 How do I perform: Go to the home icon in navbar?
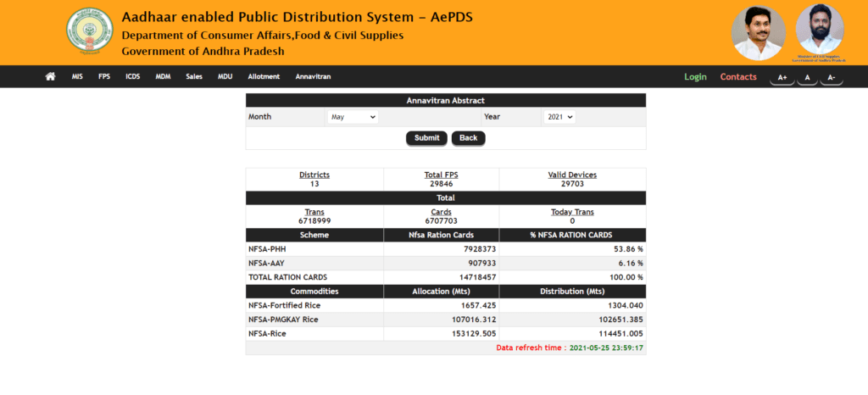(x=50, y=76)
